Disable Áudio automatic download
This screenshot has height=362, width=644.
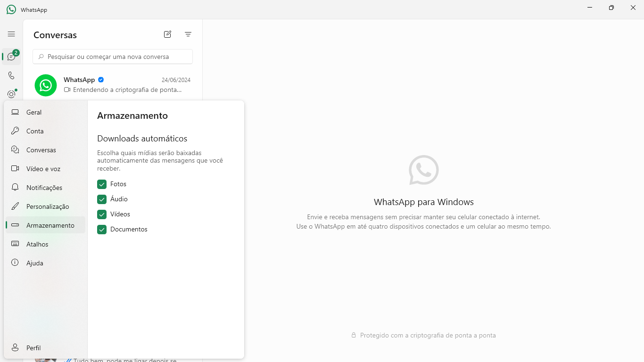point(102,199)
